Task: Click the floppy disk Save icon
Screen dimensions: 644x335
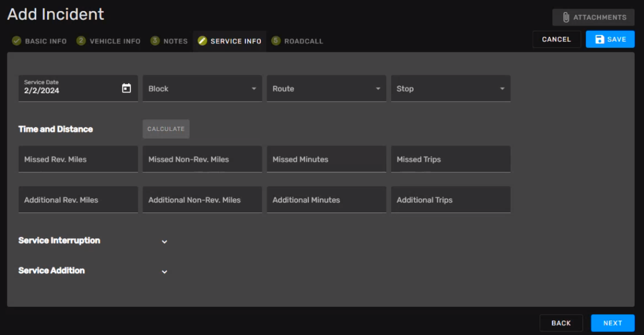Action: [599, 39]
